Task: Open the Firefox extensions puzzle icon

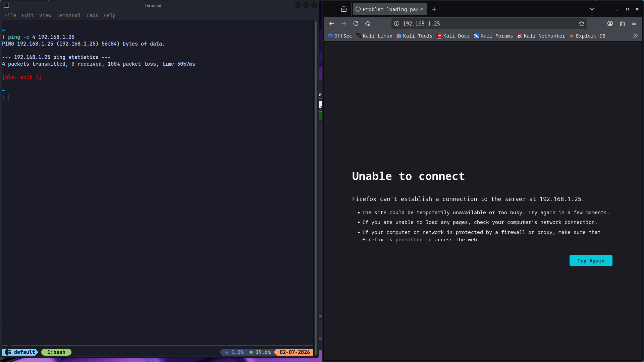Action: point(622,23)
